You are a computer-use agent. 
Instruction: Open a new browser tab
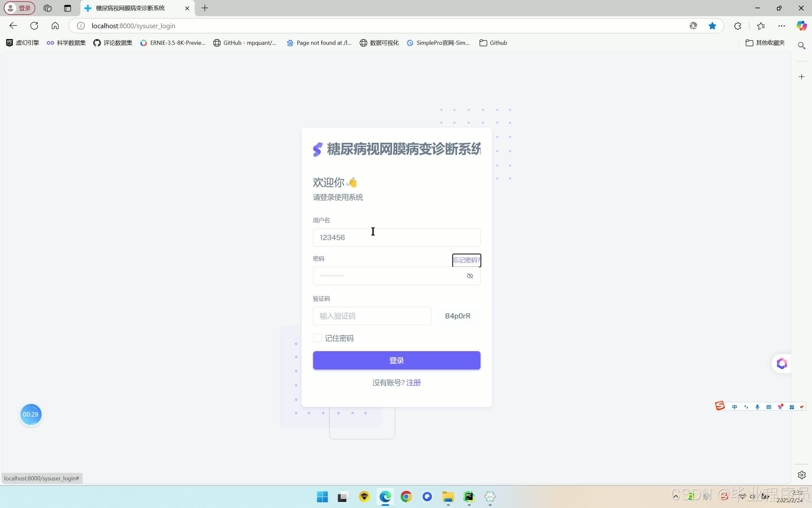(205, 8)
